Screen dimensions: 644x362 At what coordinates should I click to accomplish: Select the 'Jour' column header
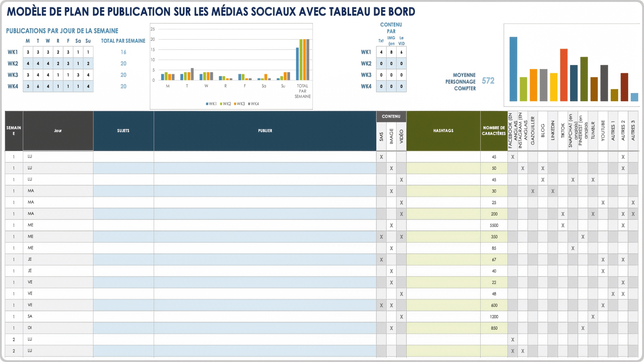58,131
